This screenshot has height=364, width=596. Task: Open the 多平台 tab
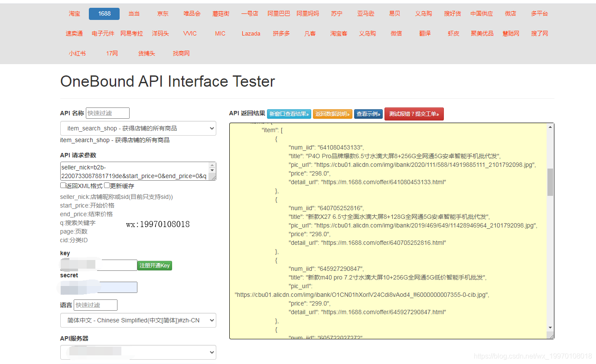click(x=539, y=14)
